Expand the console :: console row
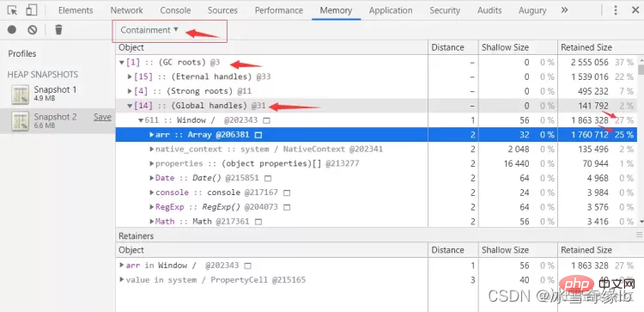 (x=152, y=193)
